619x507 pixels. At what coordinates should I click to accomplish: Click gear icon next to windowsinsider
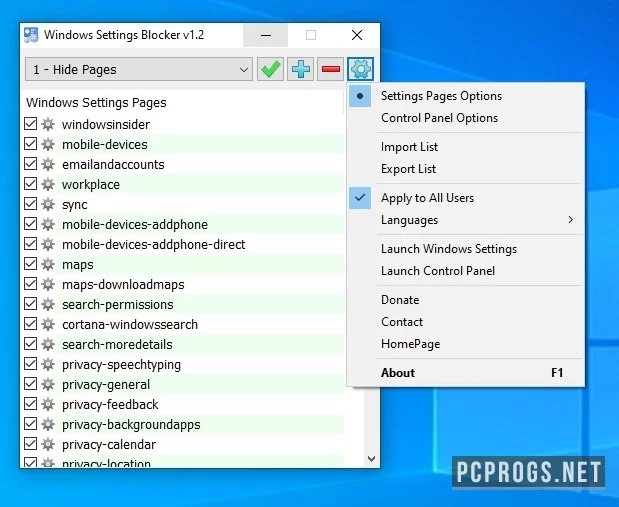(48, 124)
